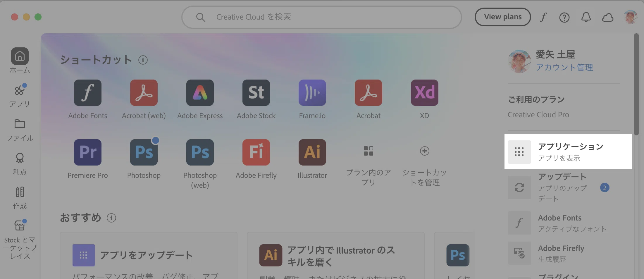
Task: Open the アカウント管理 link
Action: tap(564, 67)
